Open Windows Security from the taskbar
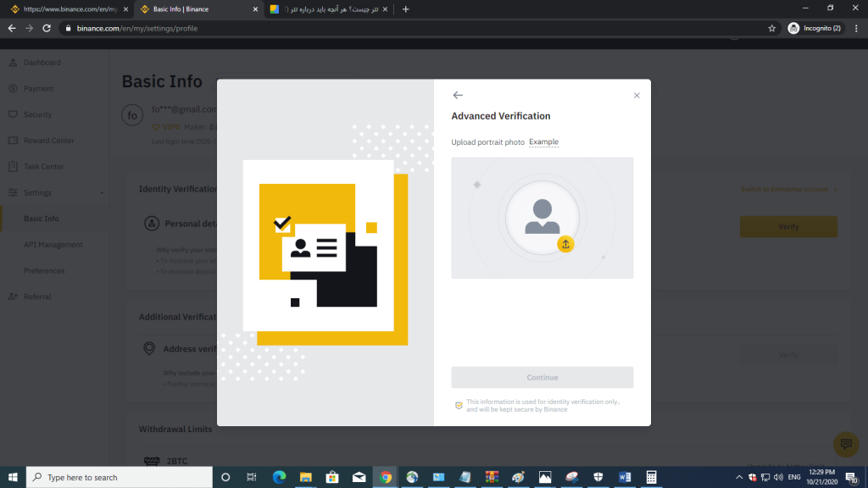Image resolution: width=868 pixels, height=488 pixels. [598, 477]
